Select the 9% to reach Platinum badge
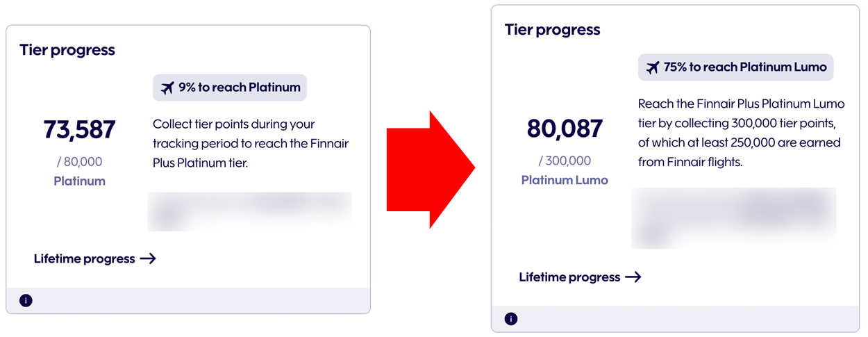Viewport: 868px width, 337px height. [x=230, y=88]
